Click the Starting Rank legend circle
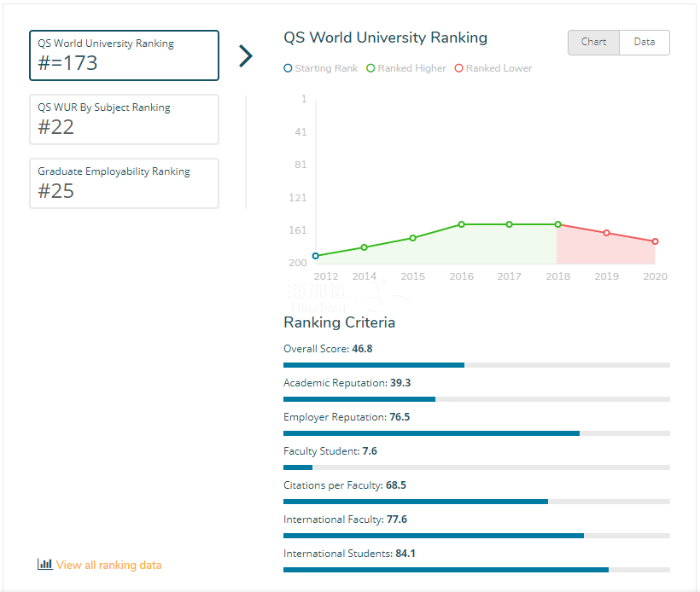Viewport: 700px width, 592px height. (288, 68)
